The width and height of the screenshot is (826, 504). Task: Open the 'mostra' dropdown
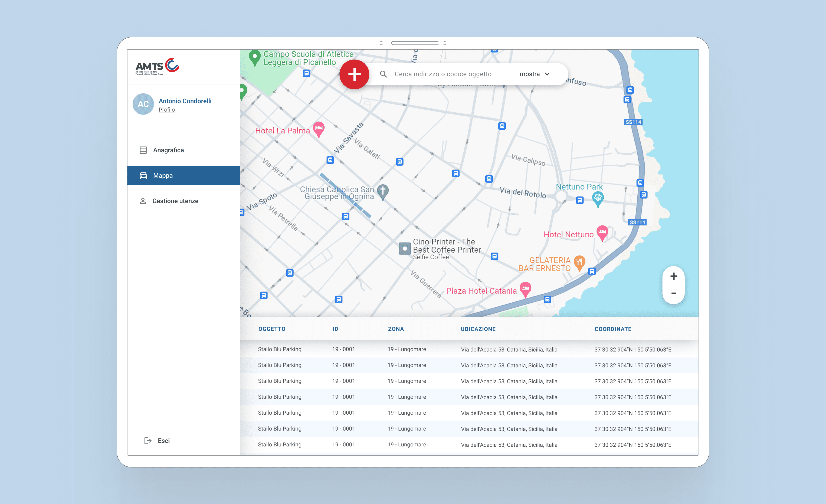point(535,74)
